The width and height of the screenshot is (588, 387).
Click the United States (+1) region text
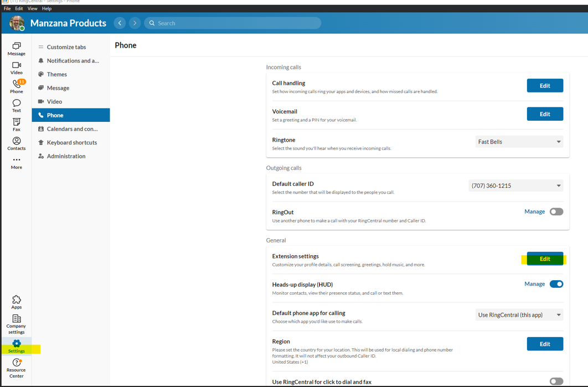tap(290, 362)
